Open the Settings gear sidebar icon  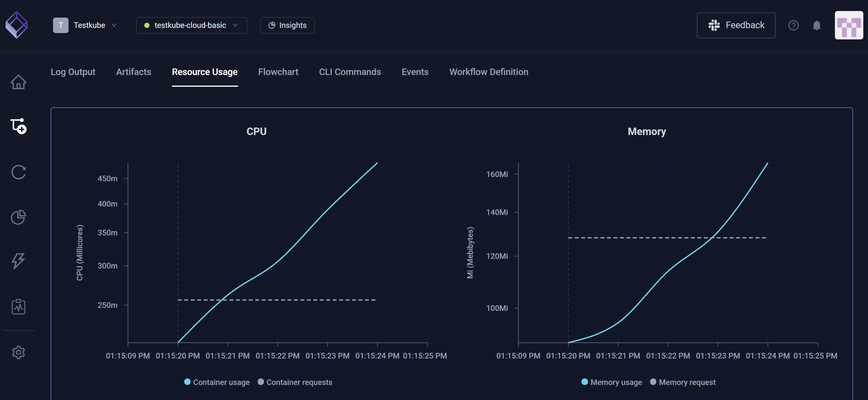18,352
